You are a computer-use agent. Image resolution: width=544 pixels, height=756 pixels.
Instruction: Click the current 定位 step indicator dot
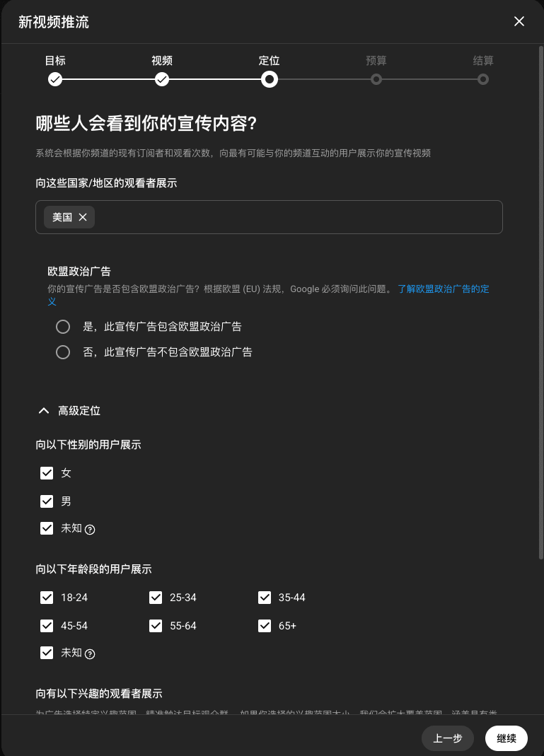click(x=270, y=80)
